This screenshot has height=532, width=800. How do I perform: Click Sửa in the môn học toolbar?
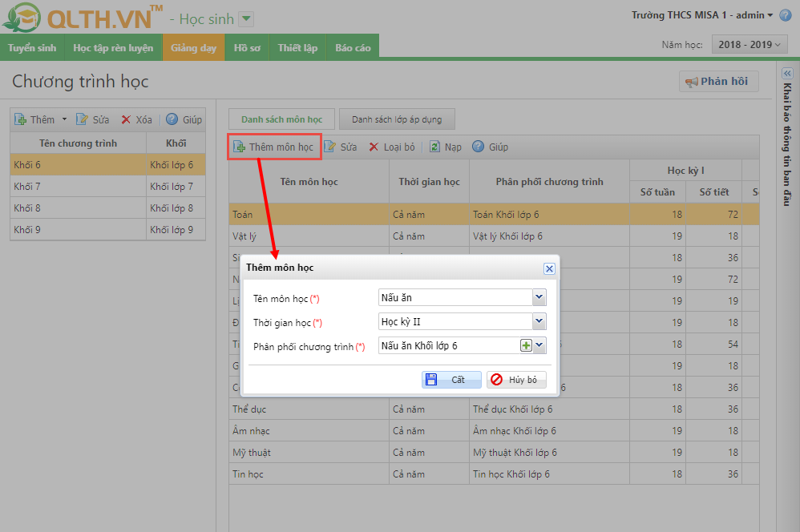(341, 147)
